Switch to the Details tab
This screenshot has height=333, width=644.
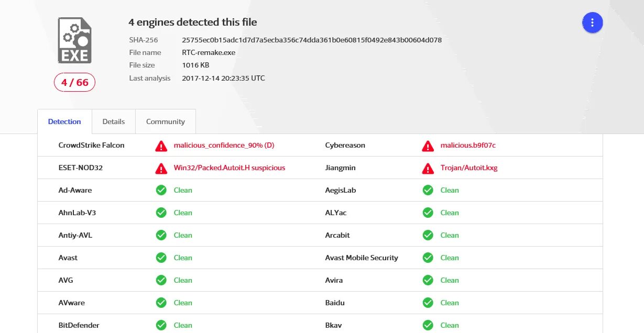(x=114, y=121)
